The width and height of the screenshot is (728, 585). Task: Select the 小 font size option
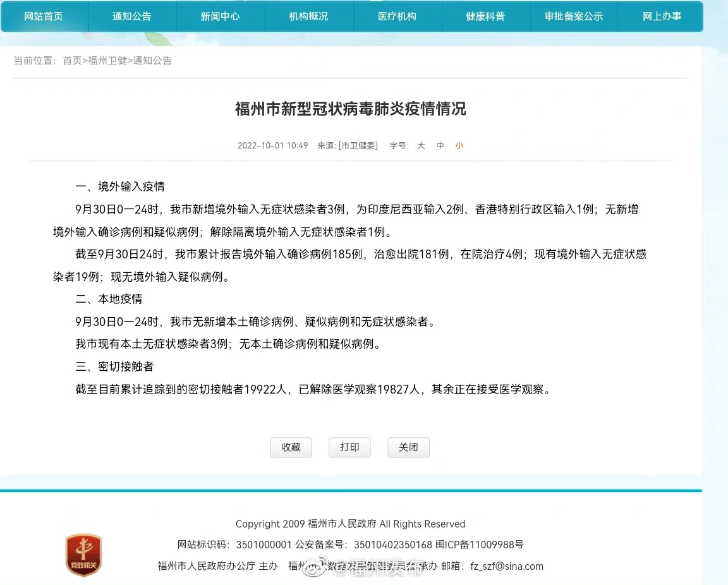(459, 145)
